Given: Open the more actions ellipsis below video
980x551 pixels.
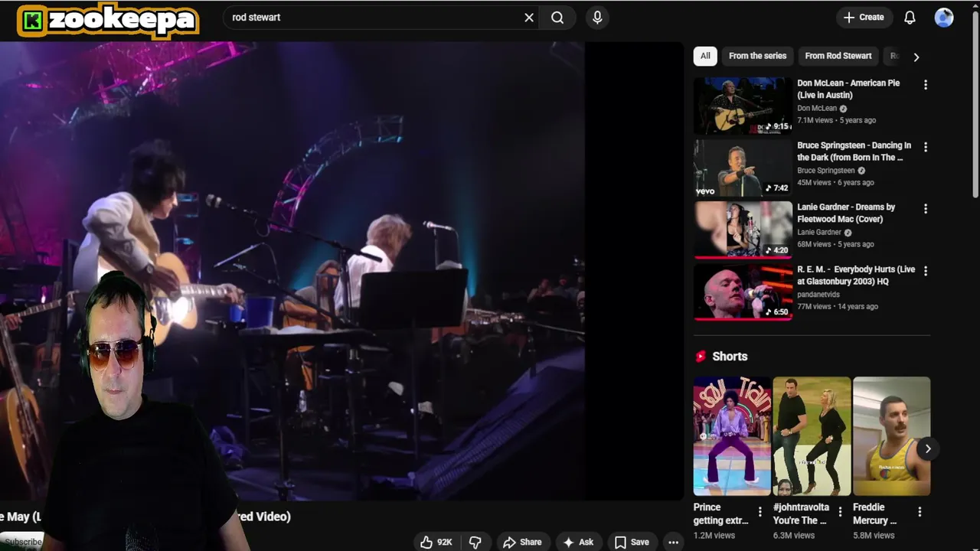Looking at the screenshot, I should 673,542.
